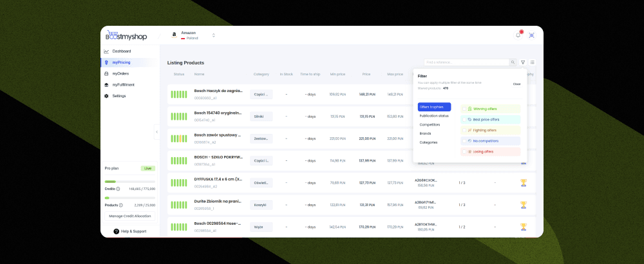644x264 pixels.
Task: Click min price 78,68 PLN
Action: pyautogui.click(x=337, y=183)
